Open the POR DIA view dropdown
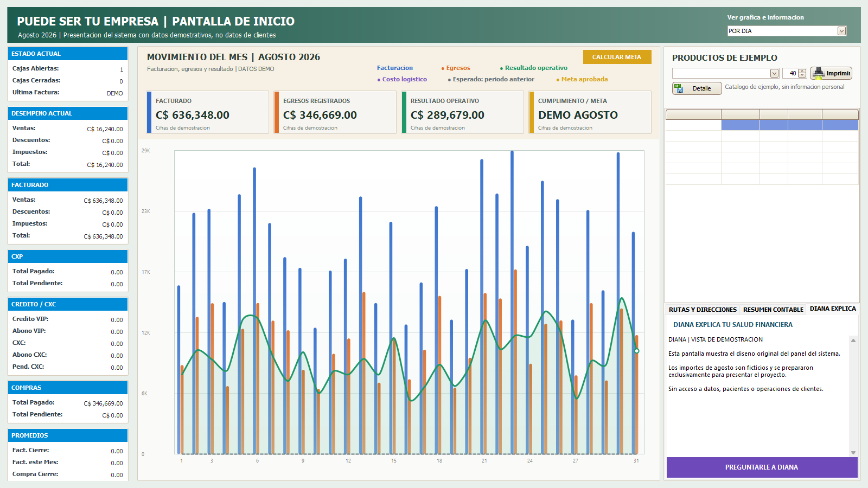Viewport: 868px width, 488px height. coord(841,31)
